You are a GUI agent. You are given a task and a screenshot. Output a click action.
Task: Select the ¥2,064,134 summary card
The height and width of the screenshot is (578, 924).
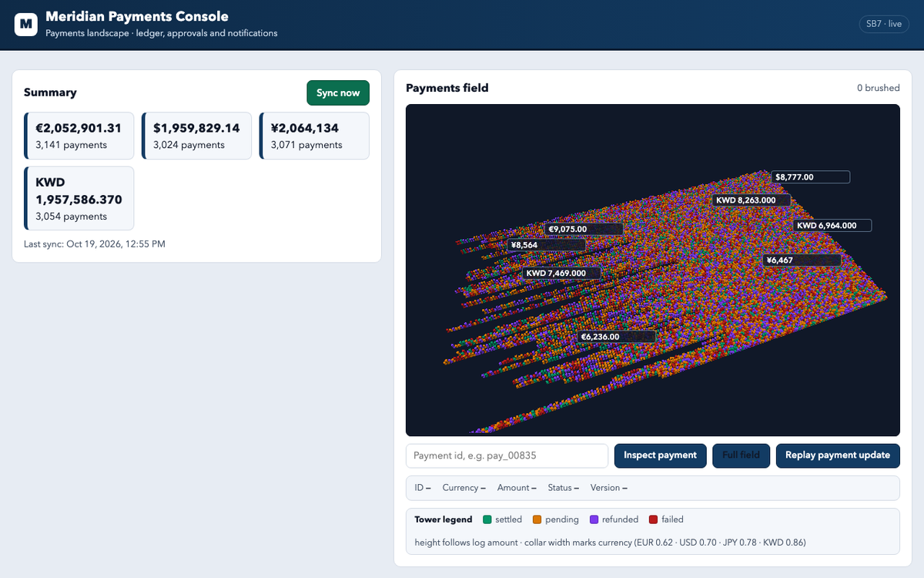(x=314, y=136)
